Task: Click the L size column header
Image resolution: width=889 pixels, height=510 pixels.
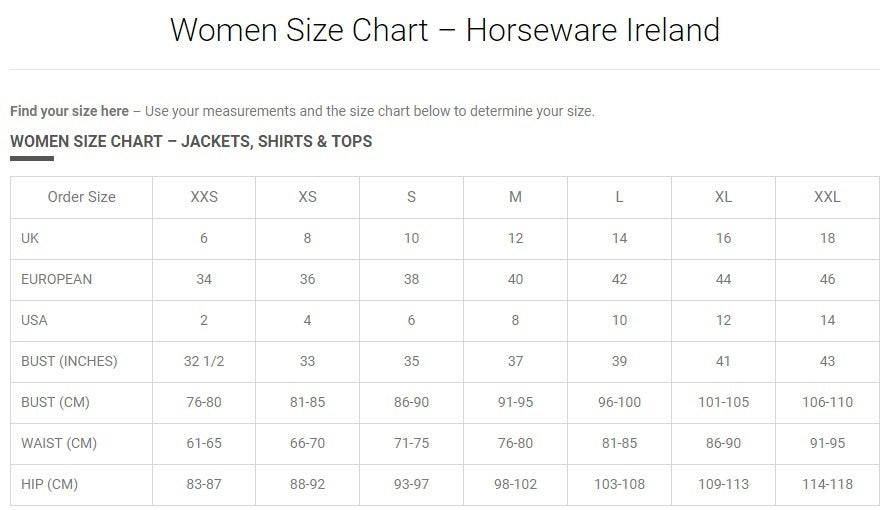Action: pos(619,197)
